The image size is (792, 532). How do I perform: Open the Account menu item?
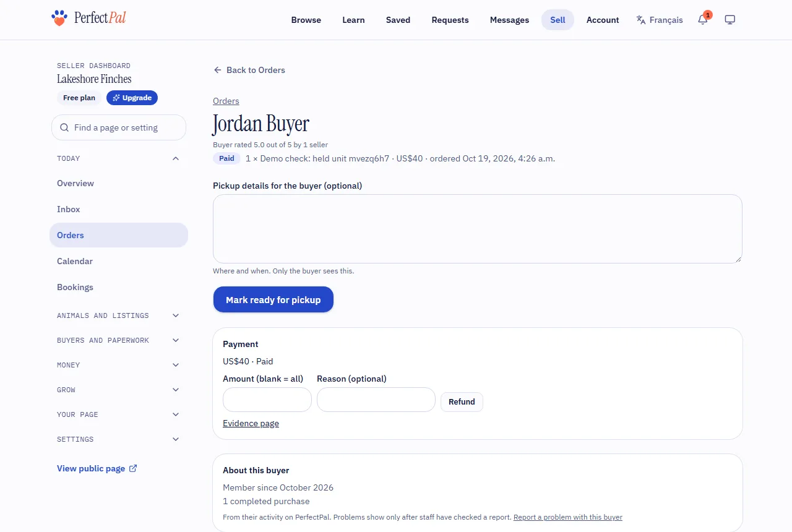click(x=603, y=20)
